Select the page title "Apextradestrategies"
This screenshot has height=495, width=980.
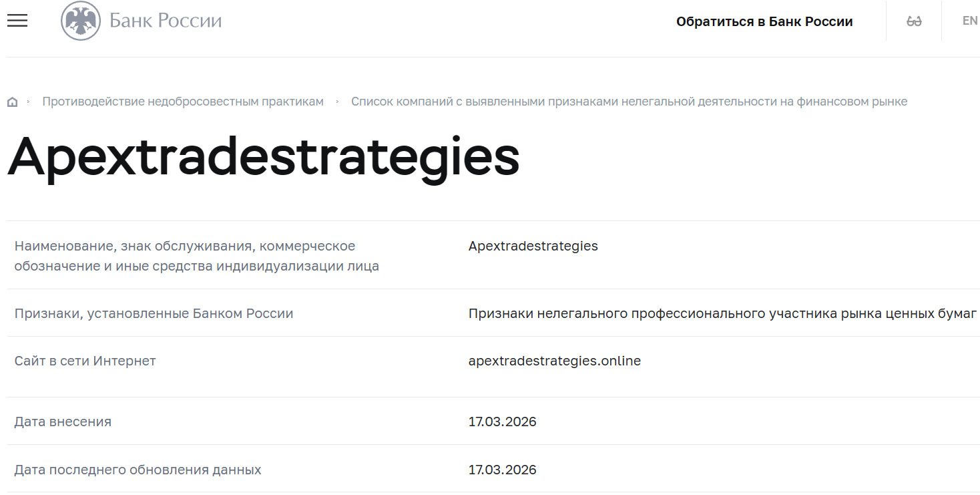coord(263,158)
